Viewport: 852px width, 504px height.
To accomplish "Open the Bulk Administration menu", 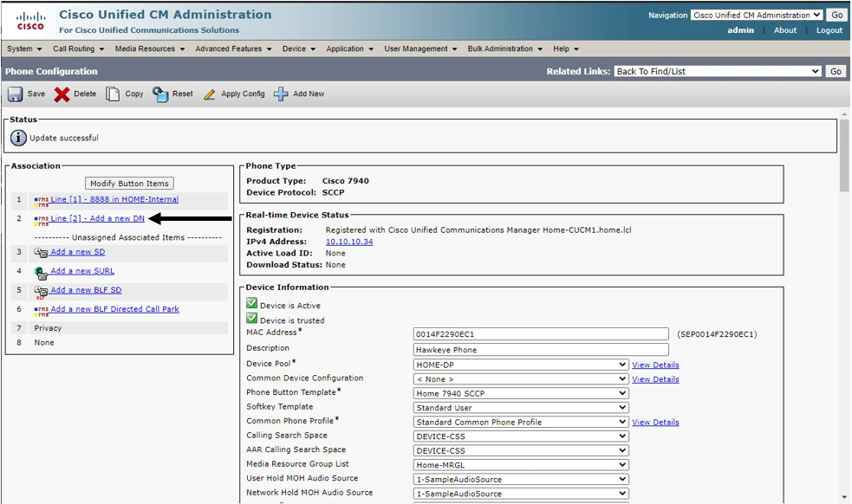I will point(504,48).
